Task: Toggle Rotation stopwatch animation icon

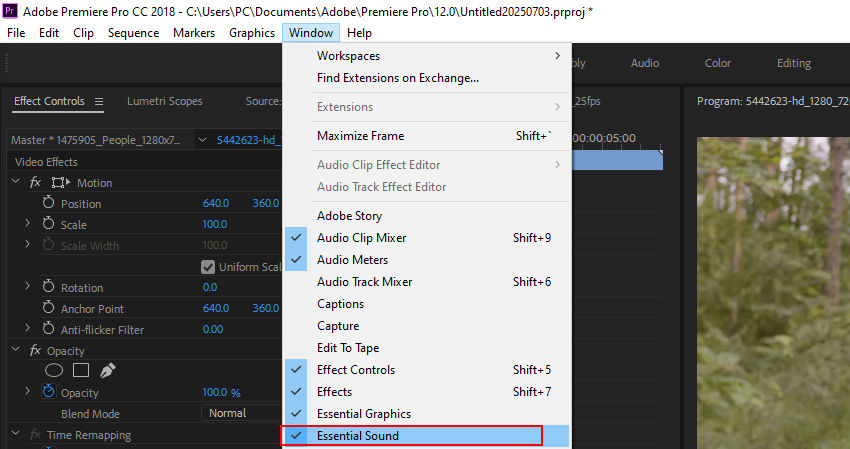Action: point(48,286)
